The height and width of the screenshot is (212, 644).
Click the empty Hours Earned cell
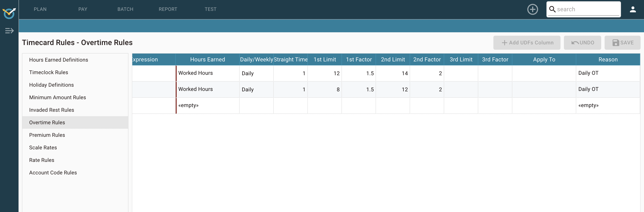207,106
